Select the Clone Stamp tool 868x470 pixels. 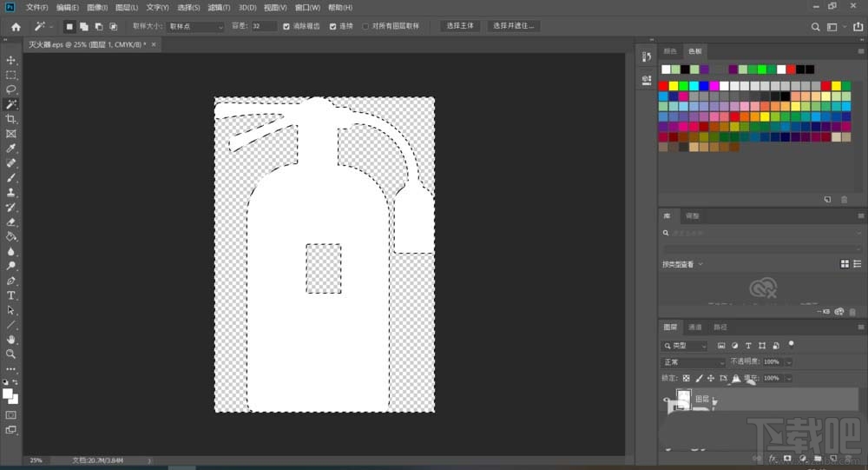[10, 192]
